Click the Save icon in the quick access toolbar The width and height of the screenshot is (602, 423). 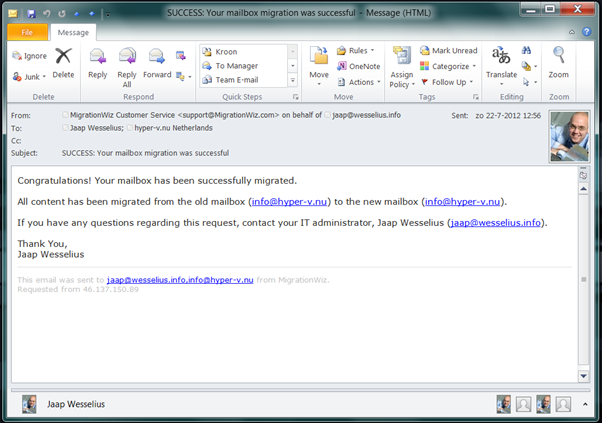(32, 13)
